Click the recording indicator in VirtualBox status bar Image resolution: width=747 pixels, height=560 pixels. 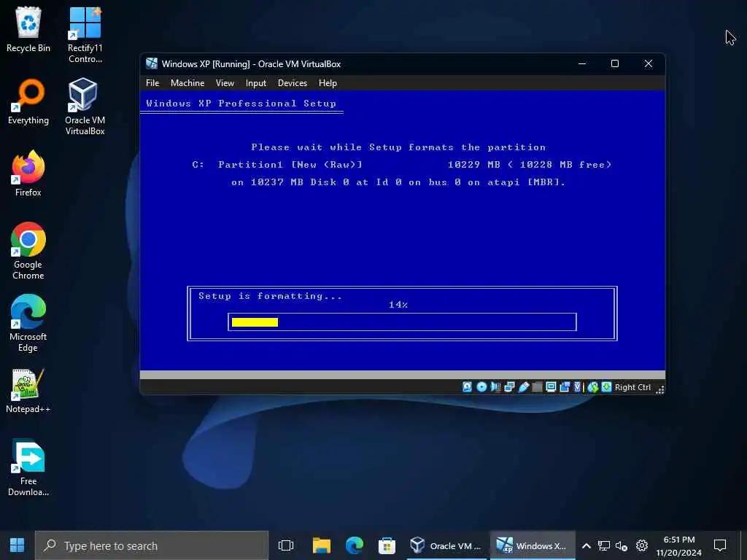pos(565,387)
